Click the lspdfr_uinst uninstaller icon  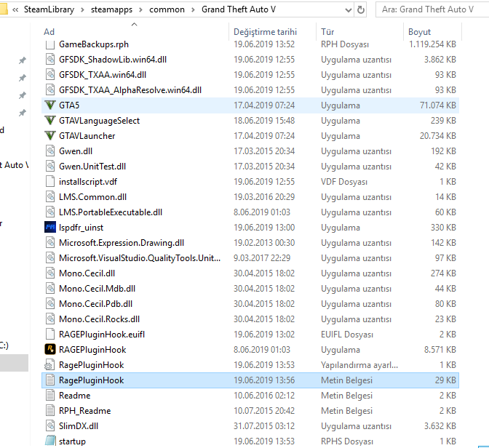pyautogui.click(x=50, y=228)
